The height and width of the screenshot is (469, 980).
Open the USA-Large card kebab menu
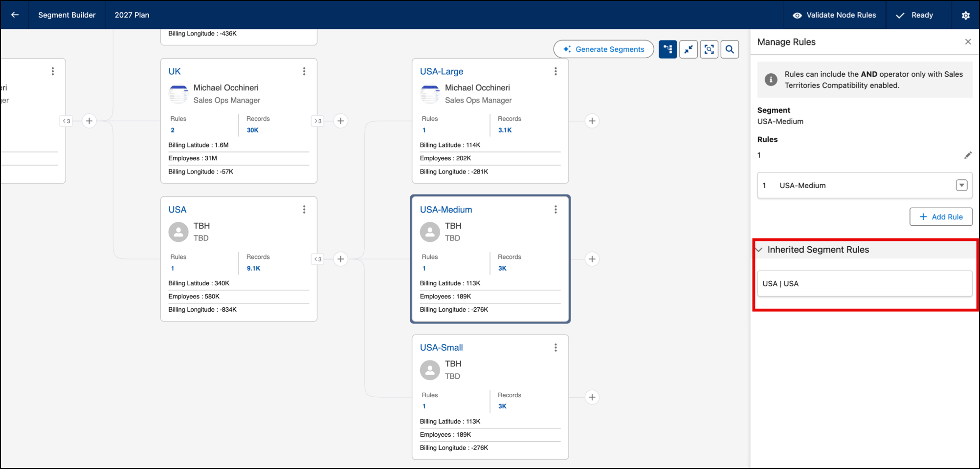click(556, 71)
